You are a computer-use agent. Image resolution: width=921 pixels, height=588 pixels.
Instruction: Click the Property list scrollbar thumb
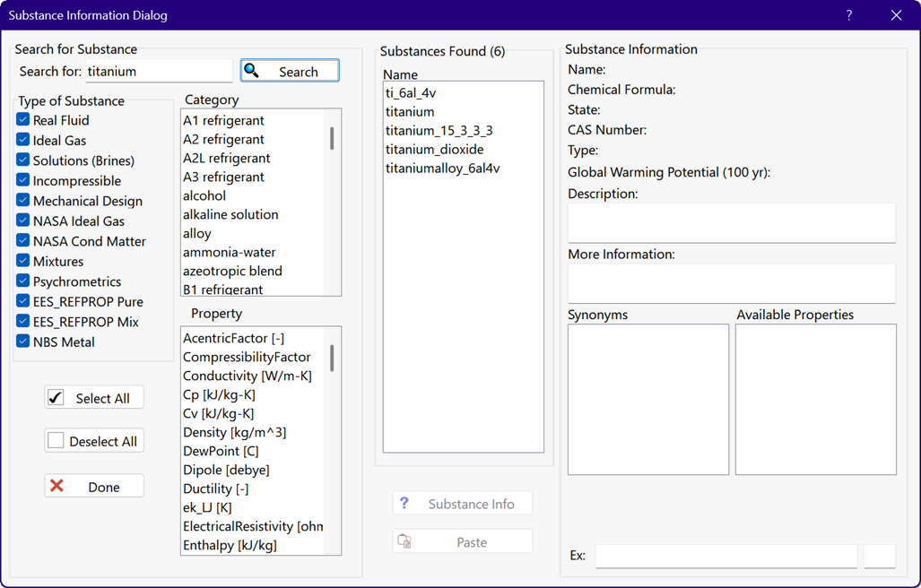coord(332,358)
